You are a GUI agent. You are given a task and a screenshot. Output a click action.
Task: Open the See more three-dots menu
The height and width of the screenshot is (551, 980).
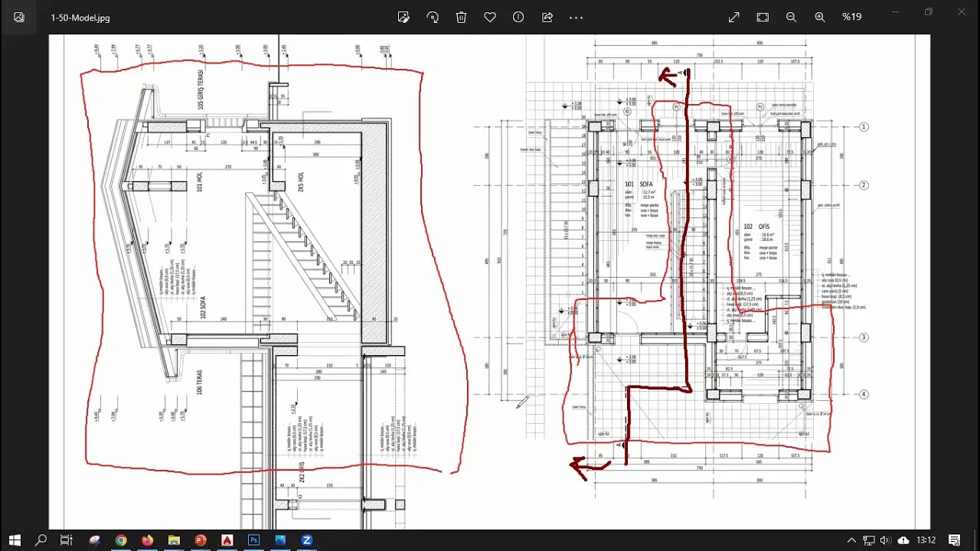pyautogui.click(x=577, y=17)
